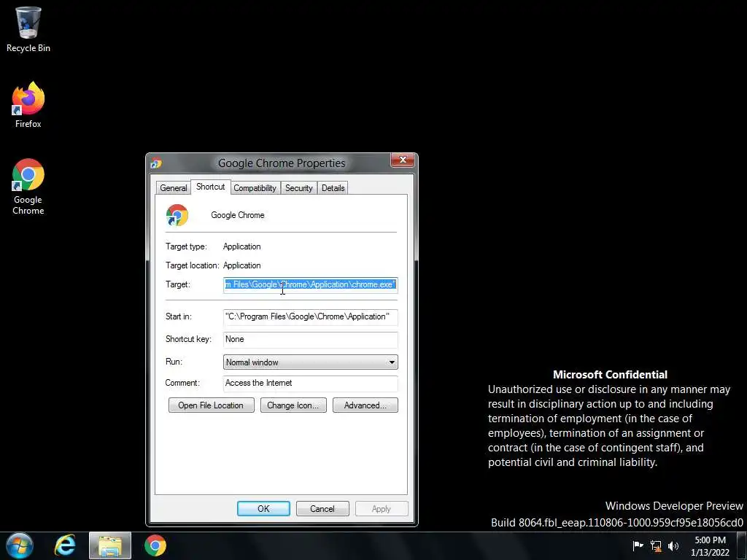
Task: Open the volume speaker tray icon
Action: point(673,545)
